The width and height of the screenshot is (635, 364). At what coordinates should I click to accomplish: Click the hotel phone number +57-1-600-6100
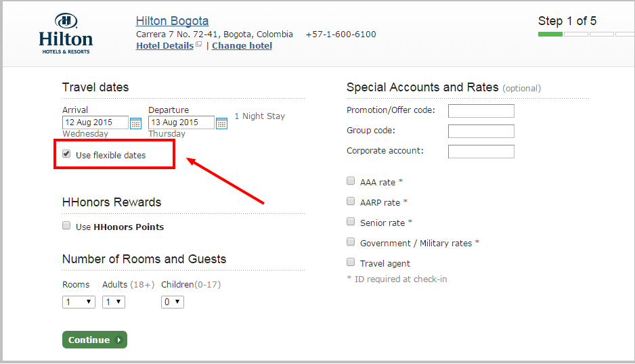pos(341,35)
